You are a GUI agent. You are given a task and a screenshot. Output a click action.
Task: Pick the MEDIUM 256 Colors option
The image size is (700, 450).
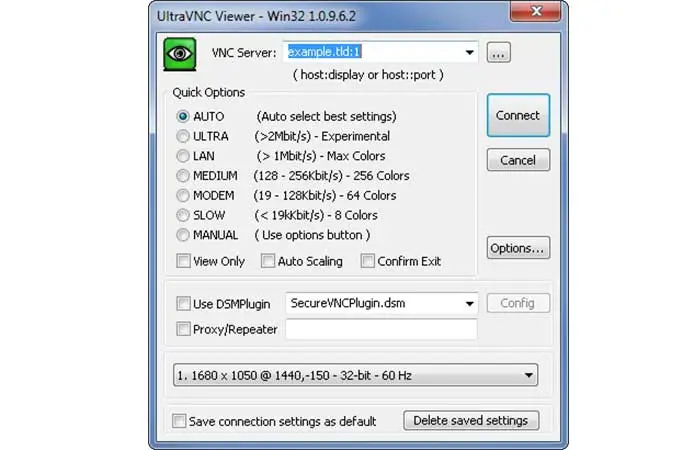(183, 175)
